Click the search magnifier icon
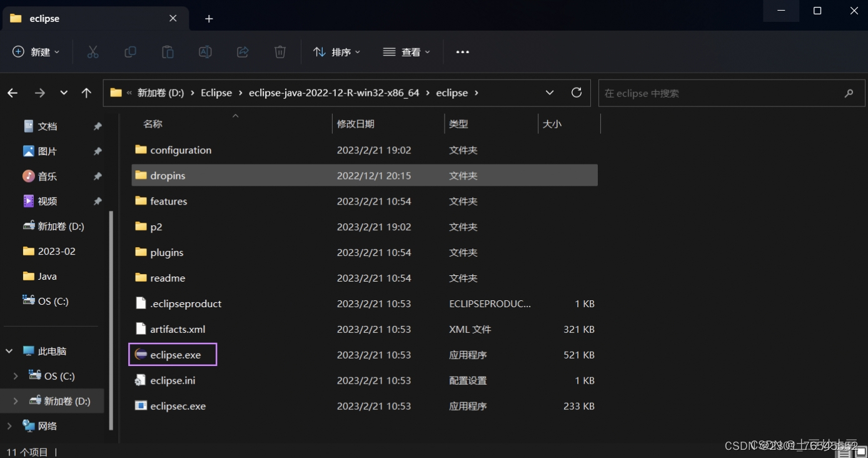This screenshot has width=868, height=458. click(849, 93)
